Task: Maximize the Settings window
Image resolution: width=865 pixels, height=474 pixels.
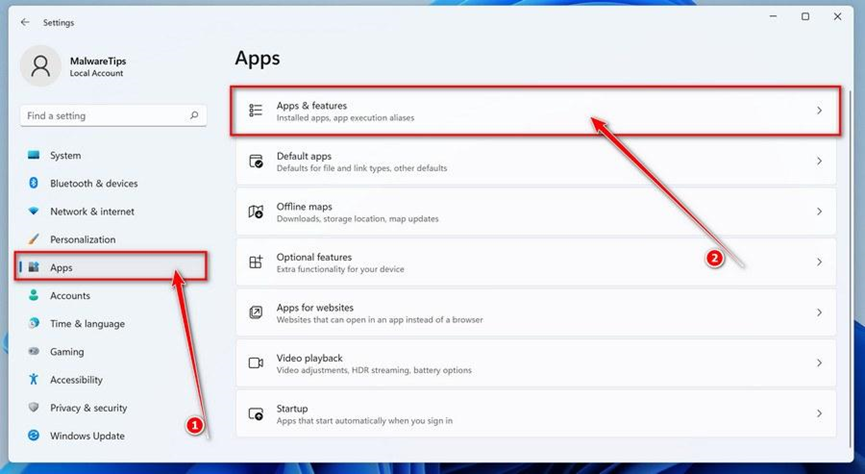Action: (805, 17)
